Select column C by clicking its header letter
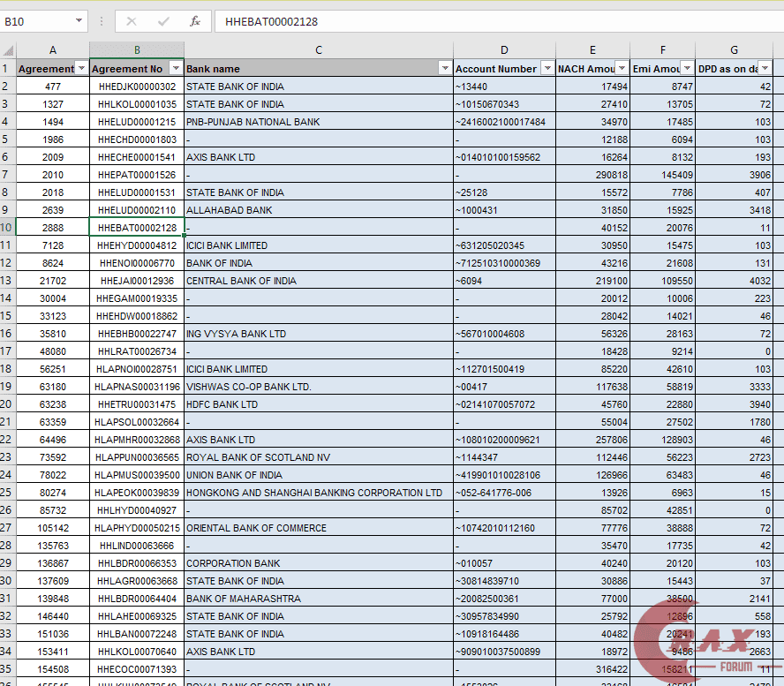The height and width of the screenshot is (686, 784). pos(318,49)
